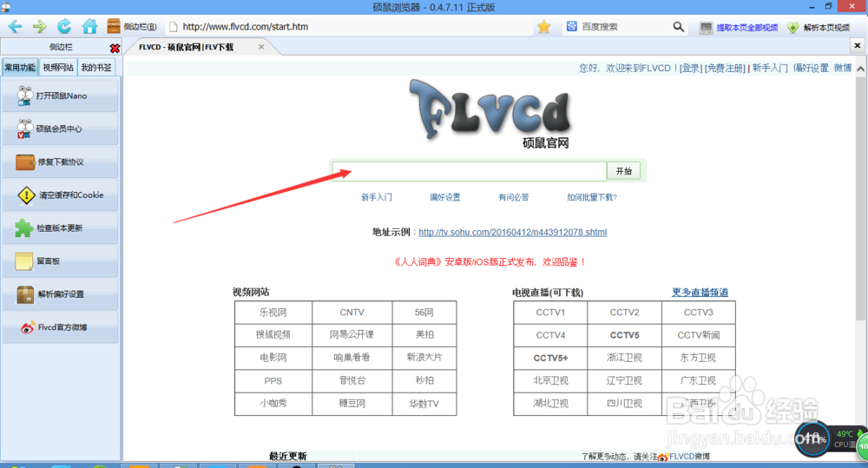Go forward with the green forward arrow
The width and height of the screenshot is (868, 468).
pyautogui.click(x=39, y=27)
